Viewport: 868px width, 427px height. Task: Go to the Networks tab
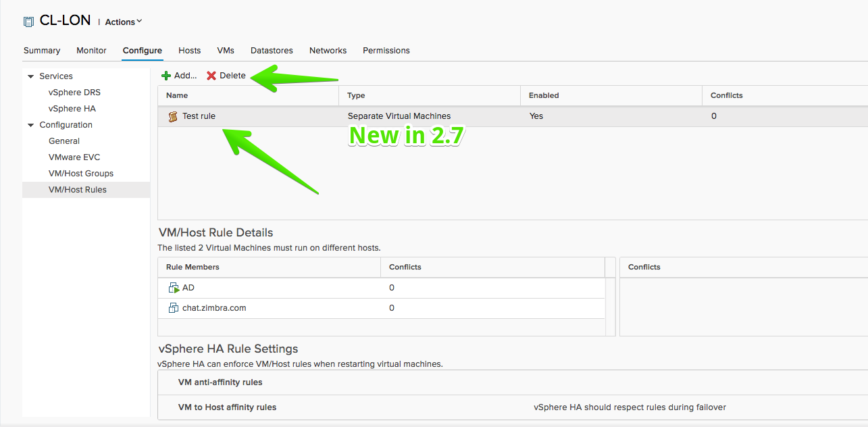[x=328, y=51]
